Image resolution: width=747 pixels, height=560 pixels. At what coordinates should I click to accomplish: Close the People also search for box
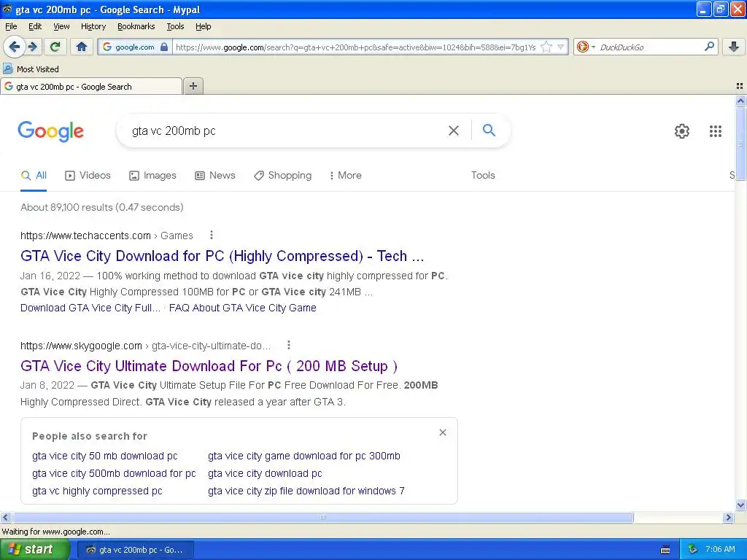coord(443,432)
